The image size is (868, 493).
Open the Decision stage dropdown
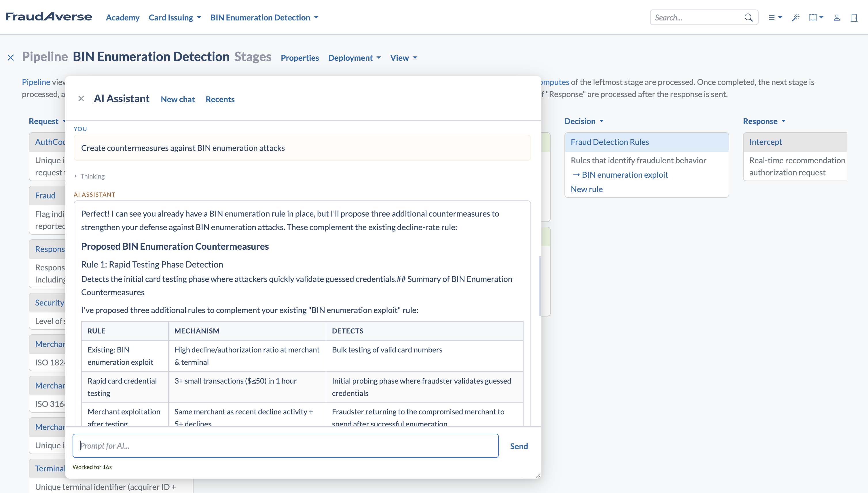click(x=584, y=121)
